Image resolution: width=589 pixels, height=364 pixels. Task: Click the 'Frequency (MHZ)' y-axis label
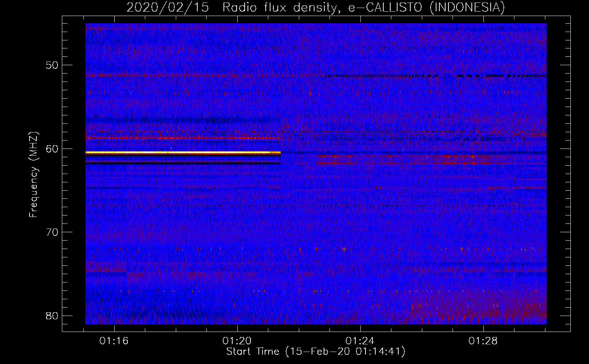pyautogui.click(x=33, y=175)
